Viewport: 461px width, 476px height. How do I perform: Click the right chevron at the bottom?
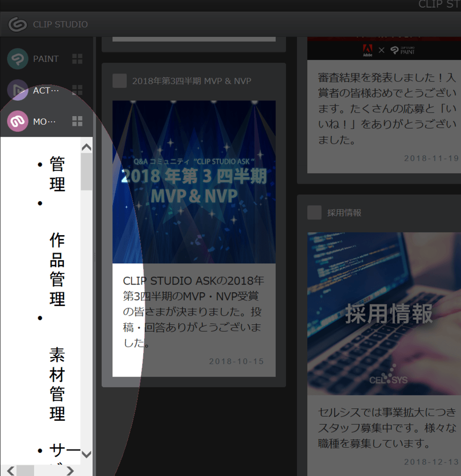(70, 471)
